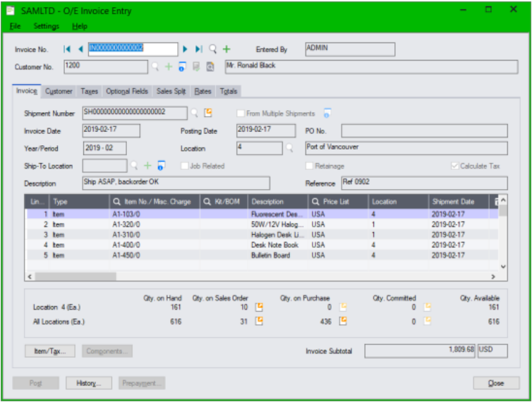Image resolution: width=532 pixels, height=402 pixels.
Task: Click the PO No. input field
Action: (424, 130)
